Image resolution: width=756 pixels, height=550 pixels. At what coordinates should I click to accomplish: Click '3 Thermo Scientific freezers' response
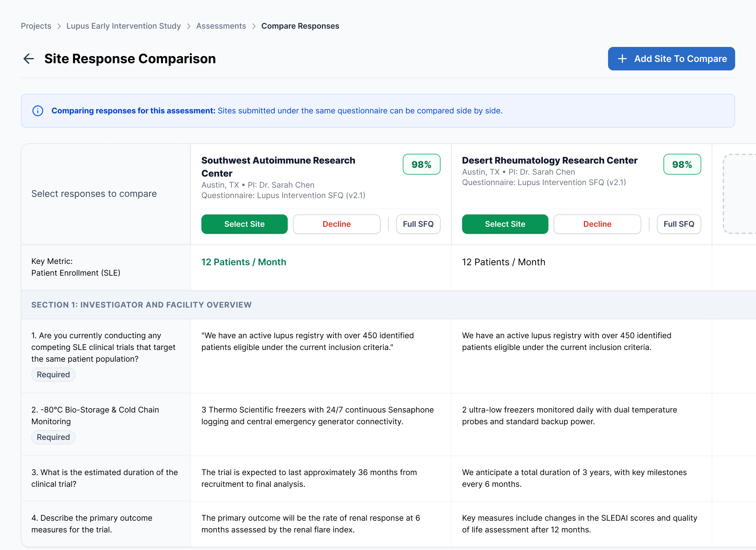coord(317,415)
